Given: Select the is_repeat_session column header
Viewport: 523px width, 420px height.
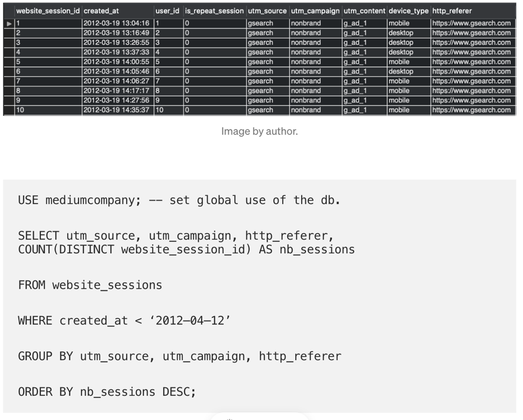Looking at the screenshot, I should click(214, 11).
